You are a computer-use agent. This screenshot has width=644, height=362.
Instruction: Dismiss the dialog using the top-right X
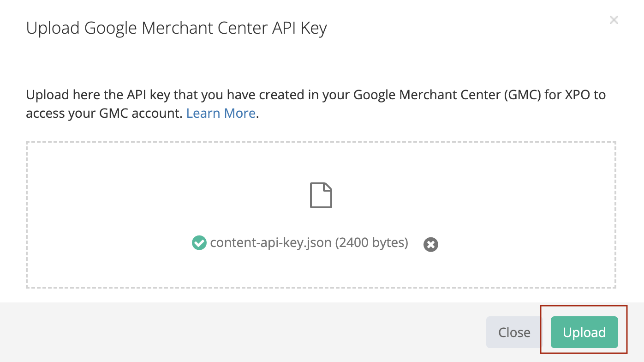pyautogui.click(x=614, y=20)
